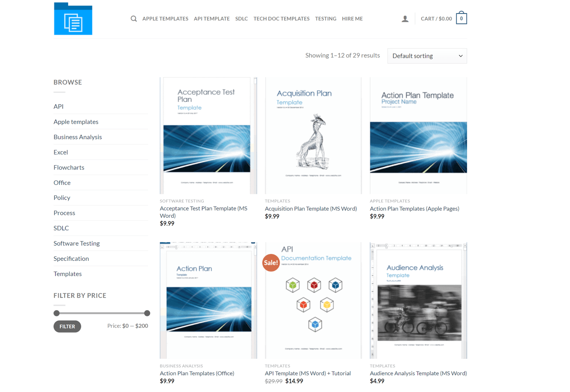The image size is (570, 392).
Task: Browse the Business Analysis category
Action: tap(78, 137)
